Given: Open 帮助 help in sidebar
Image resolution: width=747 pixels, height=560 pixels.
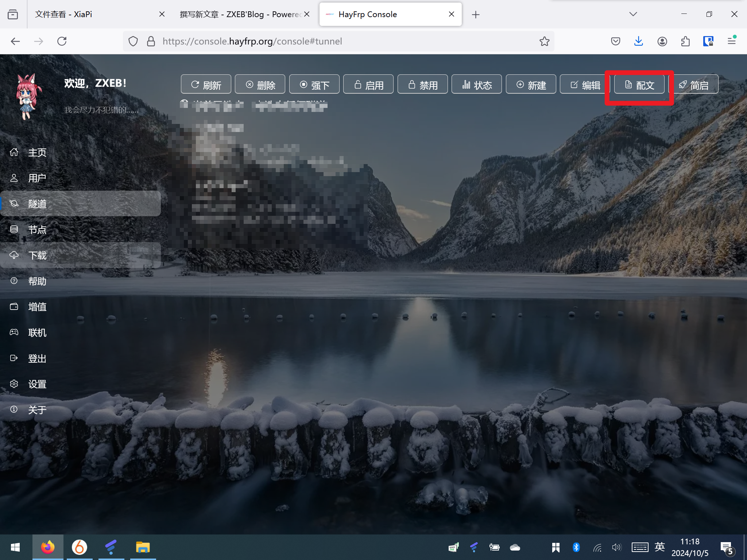Looking at the screenshot, I should tap(80, 281).
